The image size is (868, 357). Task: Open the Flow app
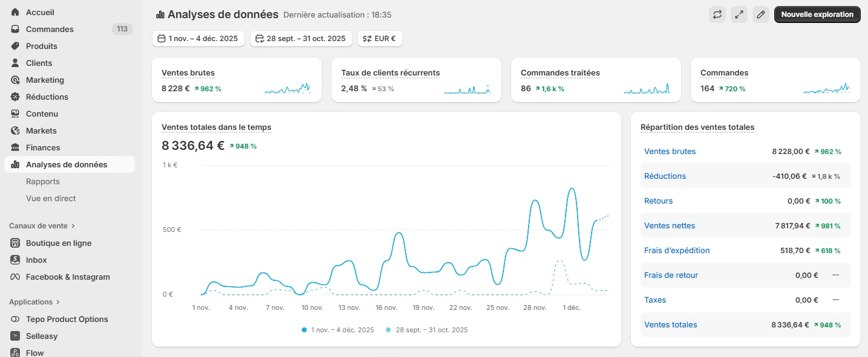coord(34,352)
